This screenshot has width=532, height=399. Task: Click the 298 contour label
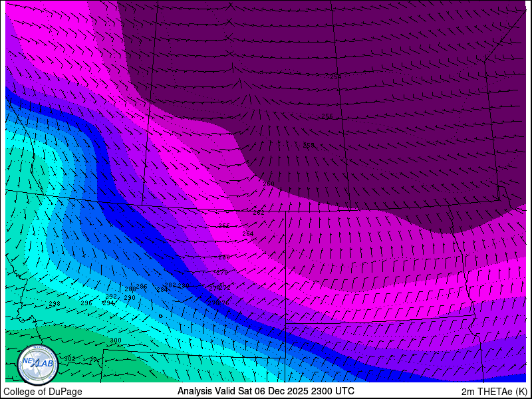tap(55, 304)
